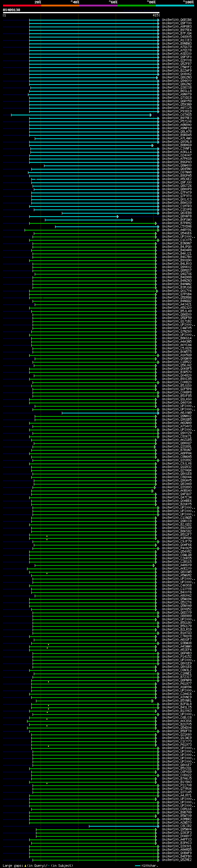Click the UniRef100_Q645N0 hit label

pos(177,169)
